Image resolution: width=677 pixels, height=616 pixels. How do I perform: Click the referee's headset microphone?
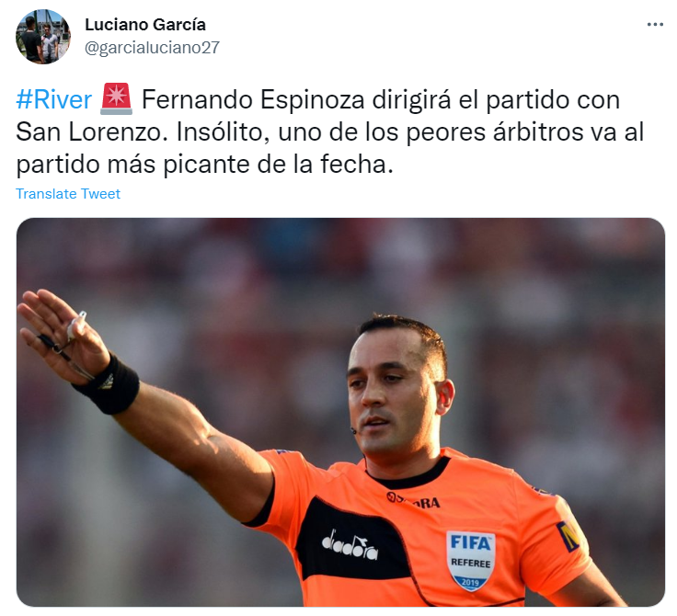tap(353, 430)
